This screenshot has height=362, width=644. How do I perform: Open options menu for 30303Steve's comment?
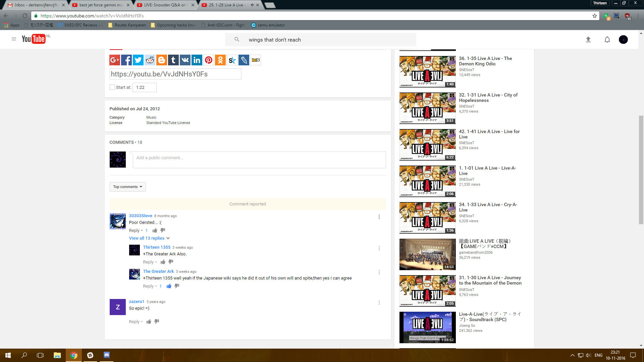(379, 217)
